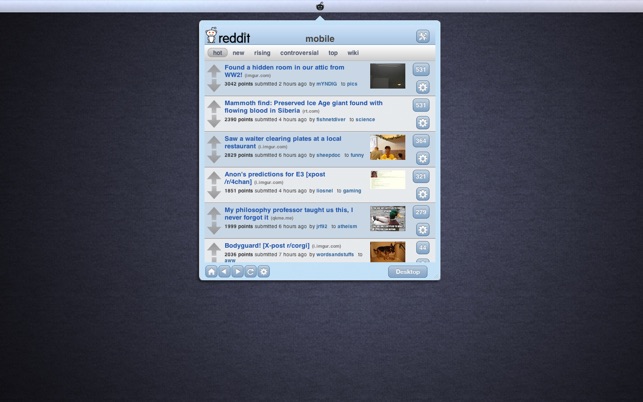
Task: Downvote the waiter clearing plates post
Action: (214, 157)
